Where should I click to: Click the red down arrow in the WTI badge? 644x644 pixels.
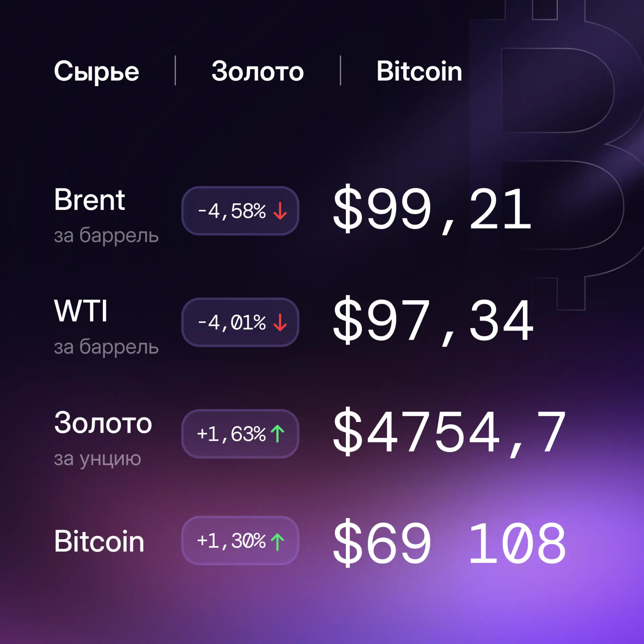click(x=280, y=322)
